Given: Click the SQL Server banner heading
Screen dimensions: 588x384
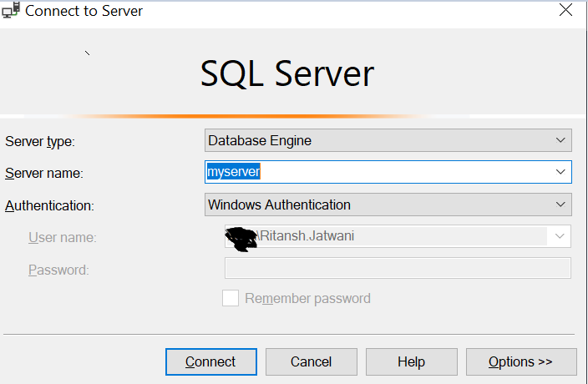Looking at the screenshot, I should pos(286,74).
